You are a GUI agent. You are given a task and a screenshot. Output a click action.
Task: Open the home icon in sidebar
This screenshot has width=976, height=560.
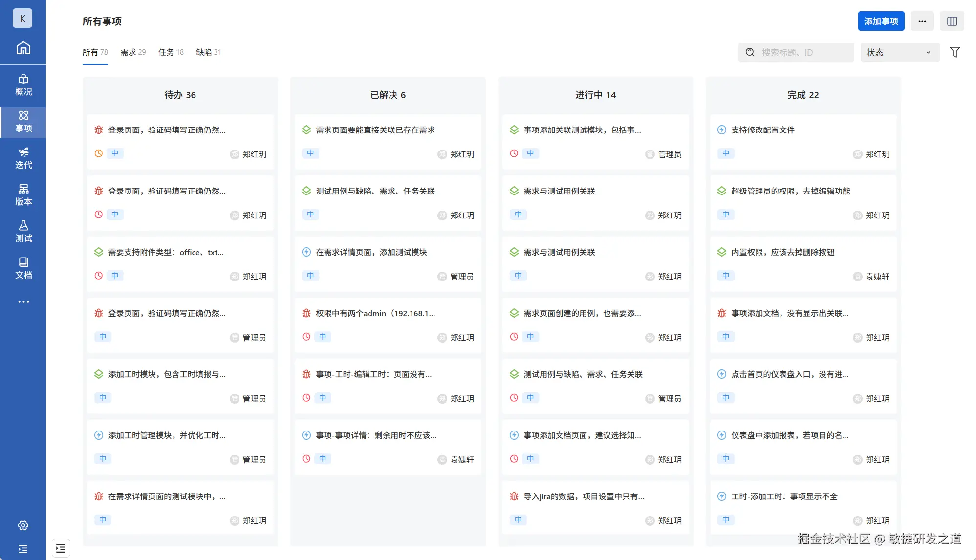[x=23, y=48]
